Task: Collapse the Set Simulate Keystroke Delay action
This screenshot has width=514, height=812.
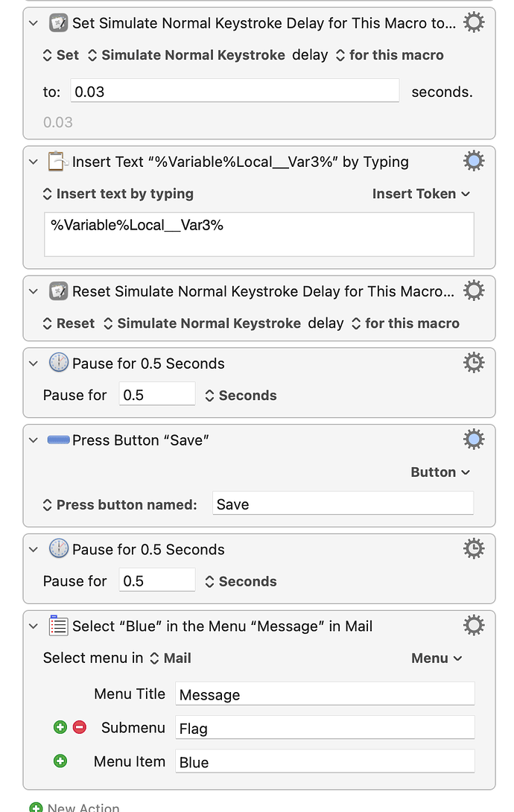Action: (x=33, y=22)
